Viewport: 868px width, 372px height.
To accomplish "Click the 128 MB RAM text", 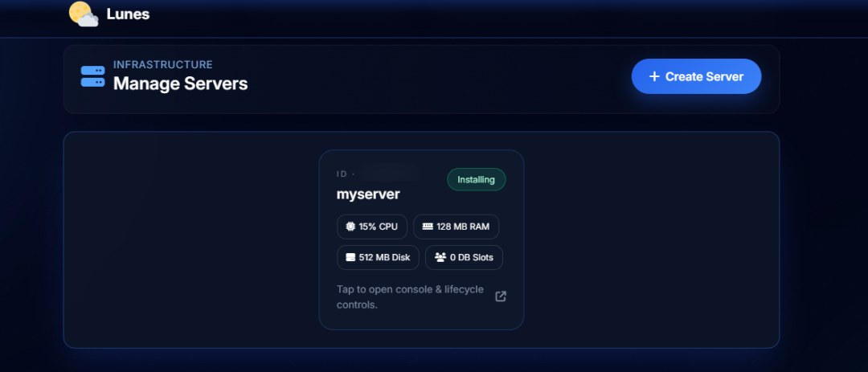I will coord(463,227).
